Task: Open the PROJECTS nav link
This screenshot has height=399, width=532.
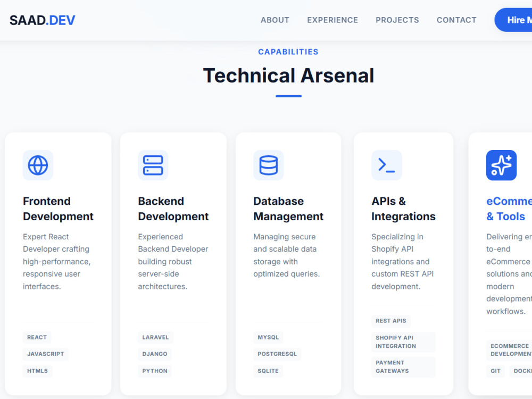Action: click(397, 20)
